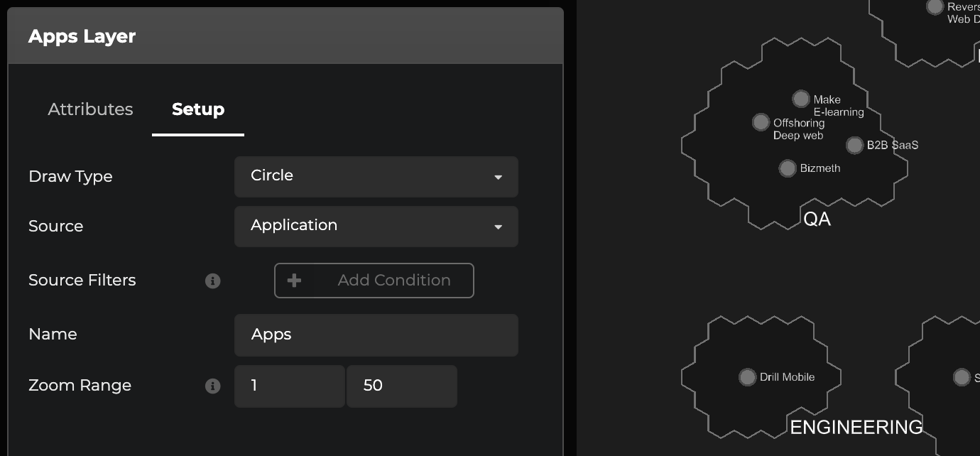Viewport: 980px width, 456px height.
Task: Click the Name input field
Action: pos(376,335)
